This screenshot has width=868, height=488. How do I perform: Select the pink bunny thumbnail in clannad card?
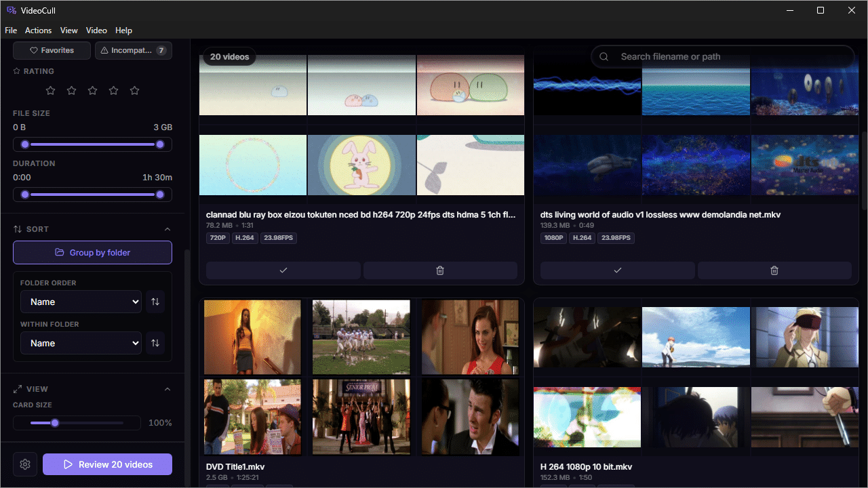click(x=361, y=165)
